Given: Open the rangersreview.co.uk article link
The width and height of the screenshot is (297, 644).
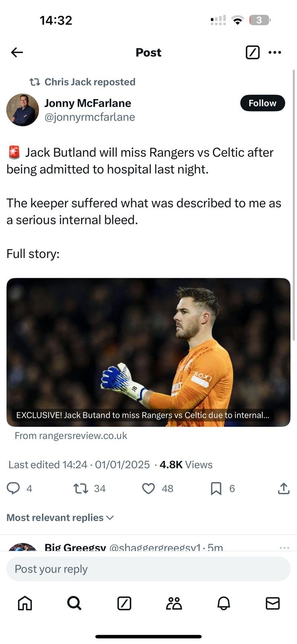Looking at the screenshot, I should [148, 352].
